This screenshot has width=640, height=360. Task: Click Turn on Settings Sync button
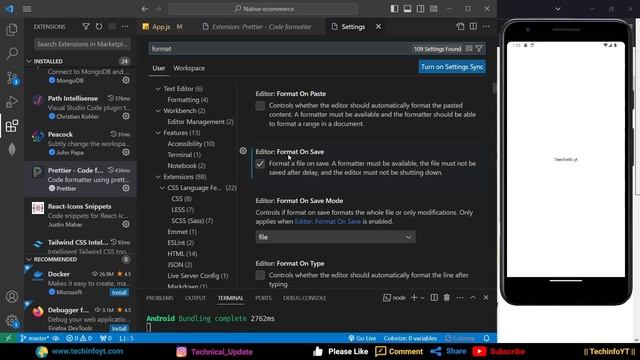pos(452,67)
